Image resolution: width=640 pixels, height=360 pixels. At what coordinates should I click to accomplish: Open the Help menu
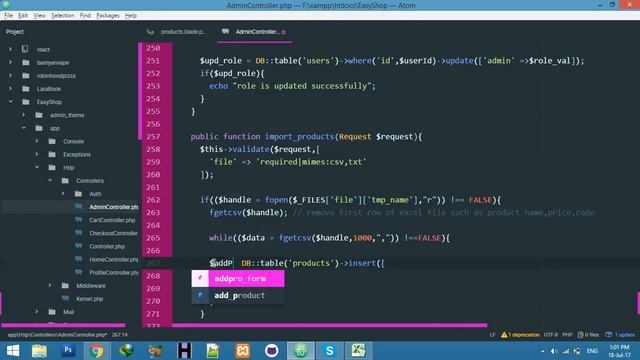click(131, 16)
